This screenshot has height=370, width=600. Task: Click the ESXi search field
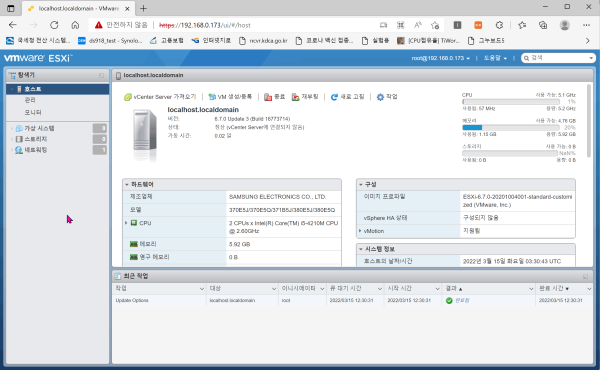pyautogui.click(x=559, y=58)
